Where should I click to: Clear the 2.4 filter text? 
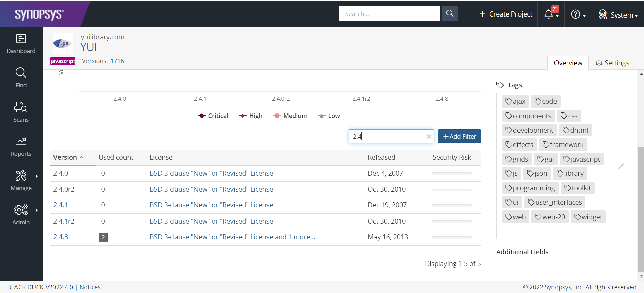point(429,136)
